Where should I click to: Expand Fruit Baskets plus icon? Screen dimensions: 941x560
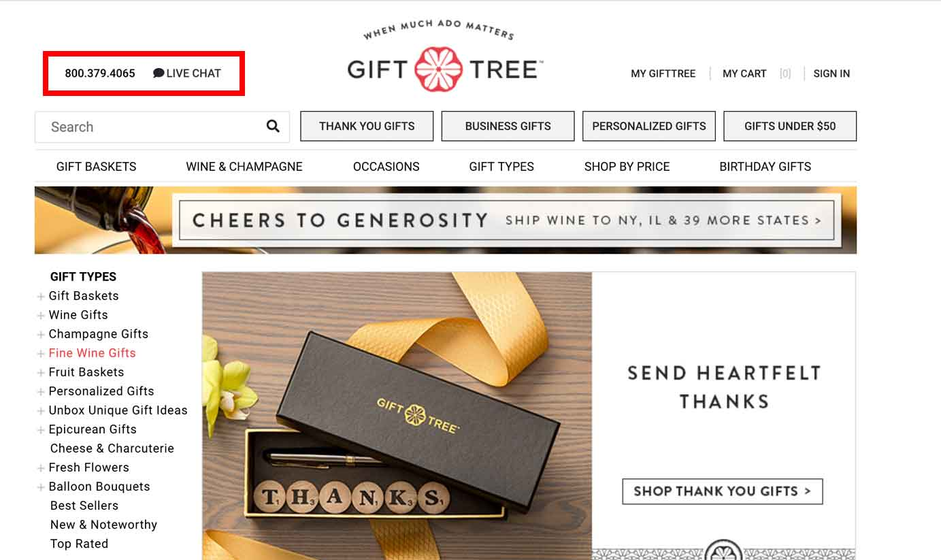tap(42, 372)
